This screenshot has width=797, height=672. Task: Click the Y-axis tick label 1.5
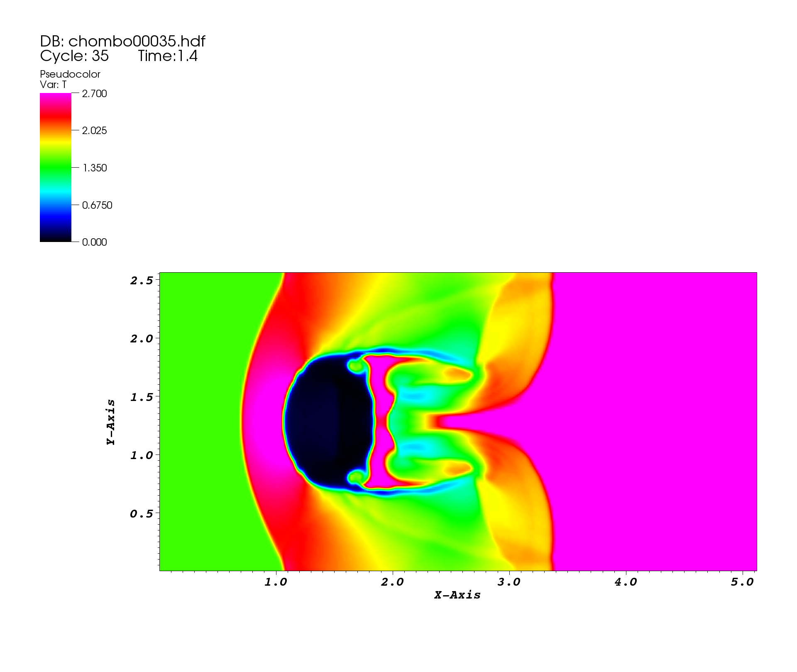pyautogui.click(x=142, y=398)
